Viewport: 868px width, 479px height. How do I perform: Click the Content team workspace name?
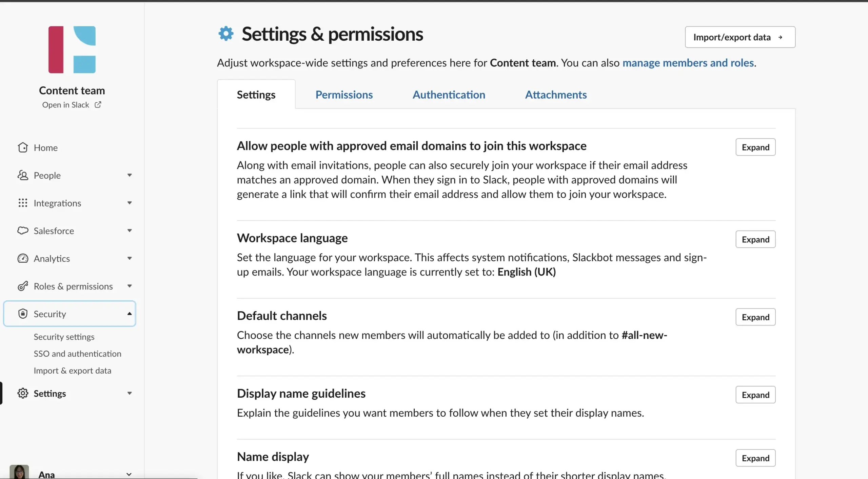pyautogui.click(x=72, y=91)
